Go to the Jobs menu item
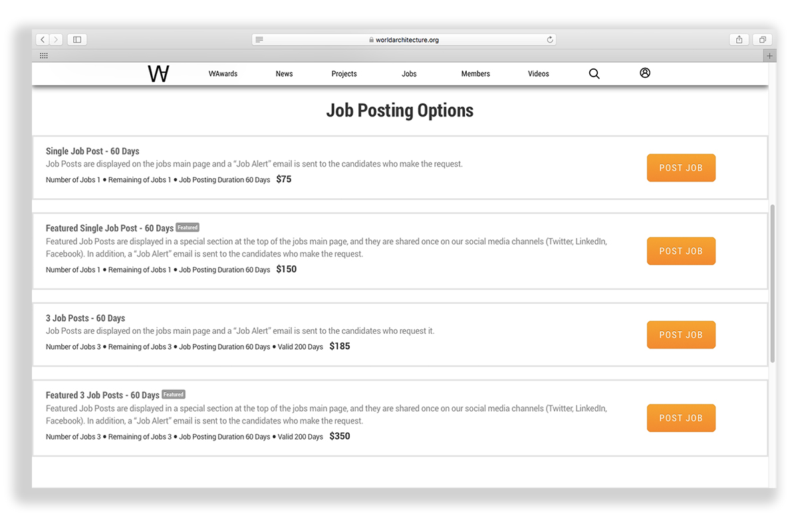The width and height of the screenshot is (798, 532). coord(409,74)
